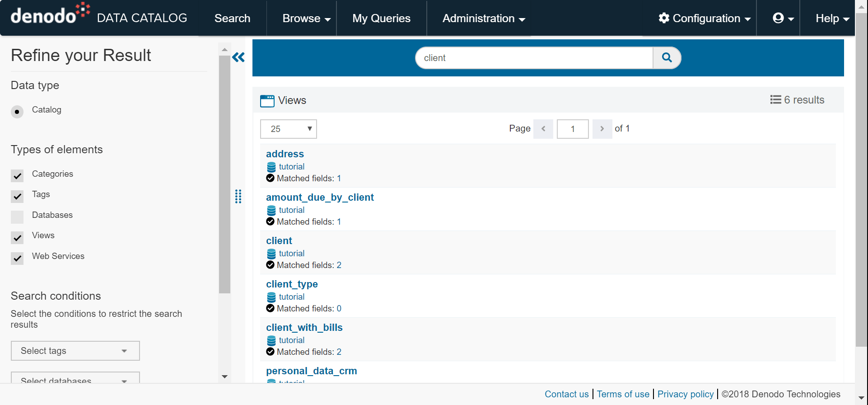Open the page size 25 dropdown

tap(289, 129)
